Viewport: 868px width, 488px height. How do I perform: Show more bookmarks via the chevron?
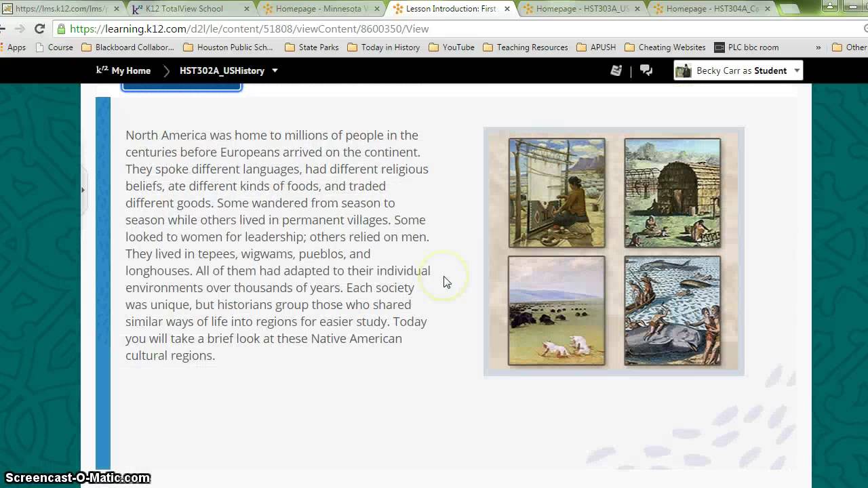[x=818, y=47]
